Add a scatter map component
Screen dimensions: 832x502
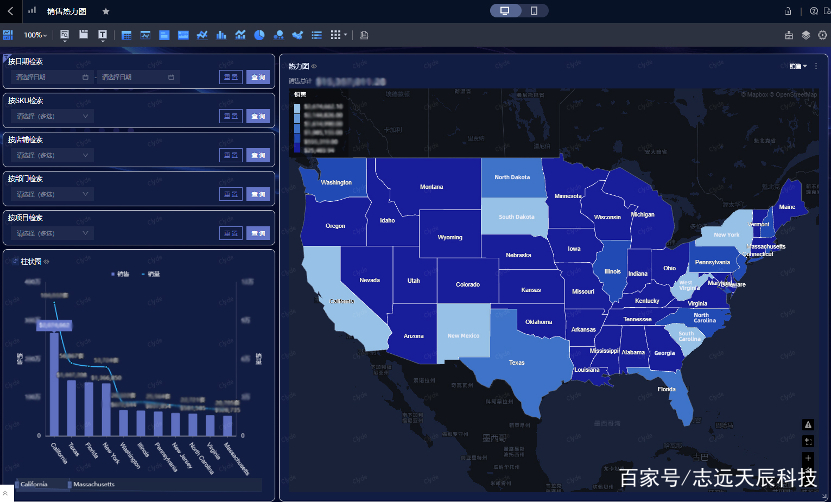coord(297,35)
